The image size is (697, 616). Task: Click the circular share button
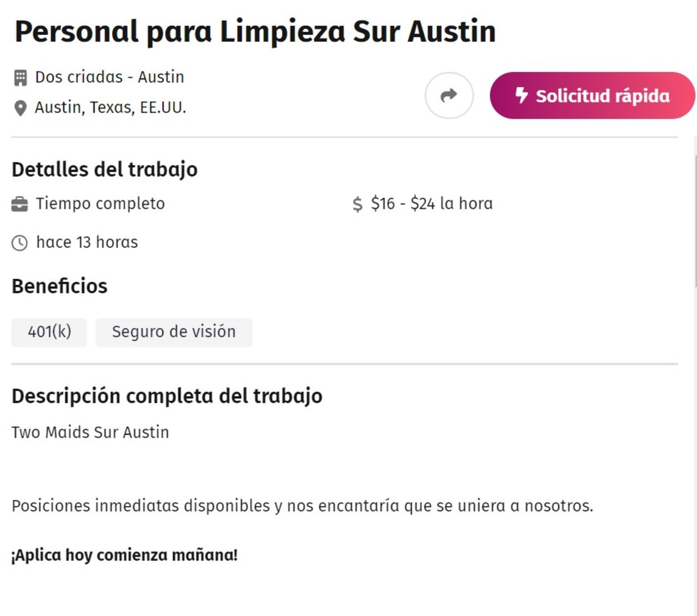tap(449, 95)
